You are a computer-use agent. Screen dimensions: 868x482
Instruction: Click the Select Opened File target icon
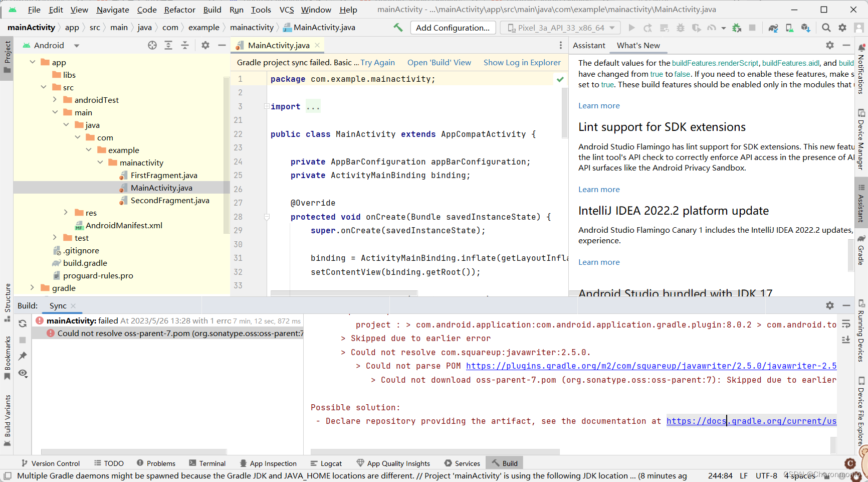152,45
